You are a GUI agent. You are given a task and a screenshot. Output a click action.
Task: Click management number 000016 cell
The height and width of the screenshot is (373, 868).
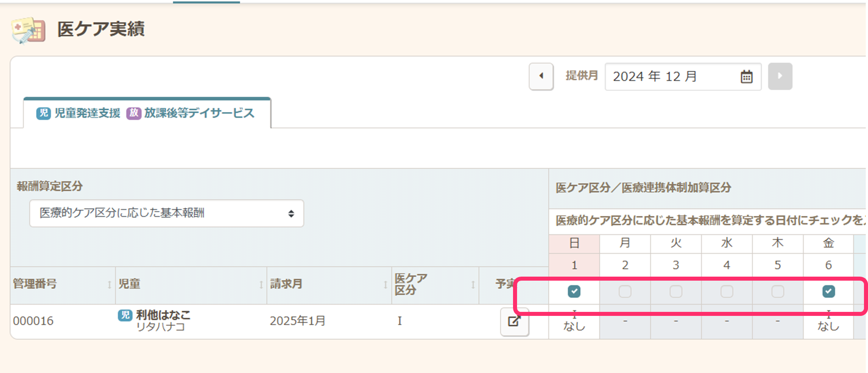[33, 321]
